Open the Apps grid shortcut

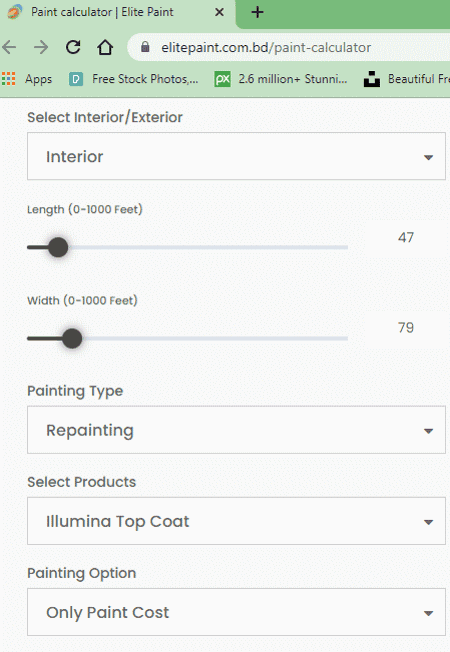(27, 79)
